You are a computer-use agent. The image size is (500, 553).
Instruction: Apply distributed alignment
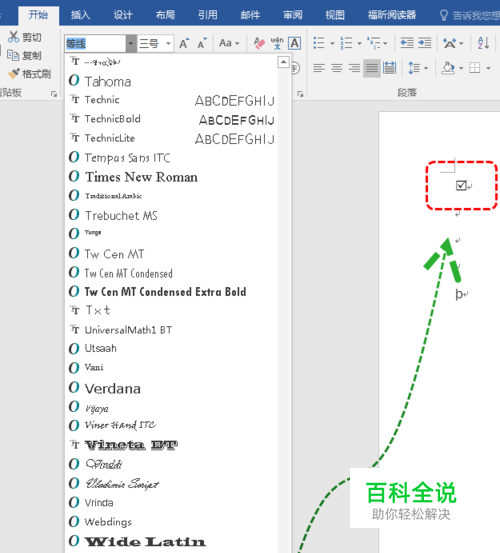pyautogui.click(x=390, y=68)
